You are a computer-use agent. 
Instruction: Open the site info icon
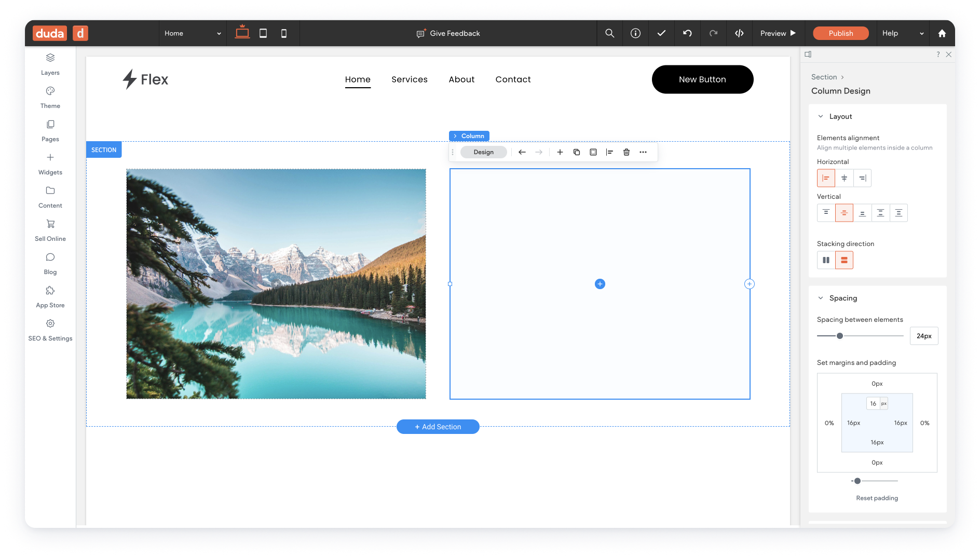point(635,33)
